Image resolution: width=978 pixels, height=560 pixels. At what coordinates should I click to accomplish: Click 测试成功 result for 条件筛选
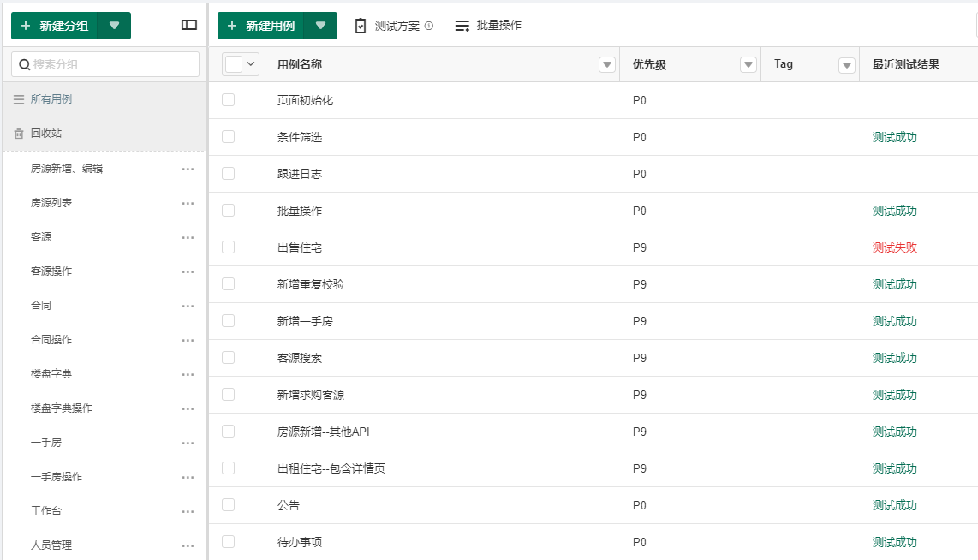[894, 137]
